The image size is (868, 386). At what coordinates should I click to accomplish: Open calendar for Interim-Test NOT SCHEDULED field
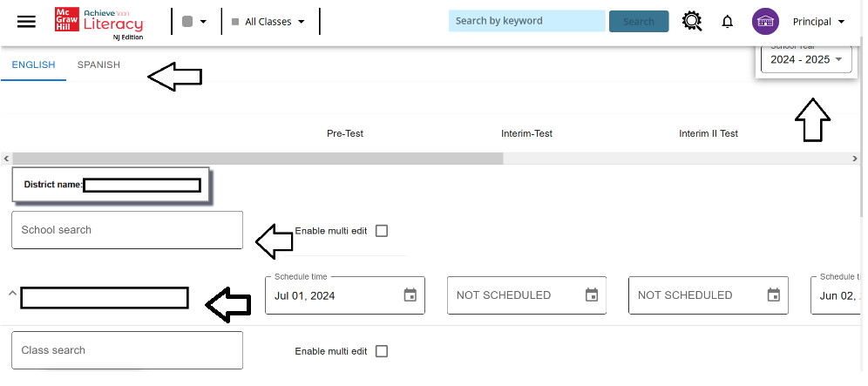click(x=592, y=295)
